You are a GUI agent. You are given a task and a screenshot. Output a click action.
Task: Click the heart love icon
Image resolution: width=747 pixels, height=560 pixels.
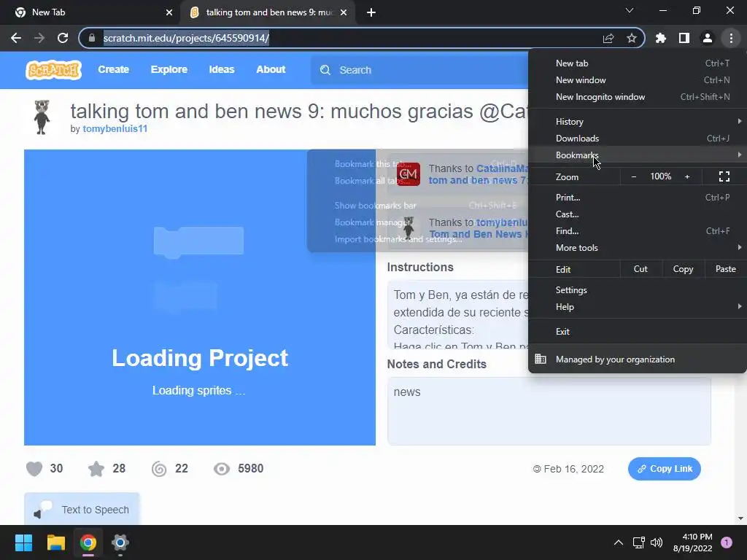click(x=34, y=469)
